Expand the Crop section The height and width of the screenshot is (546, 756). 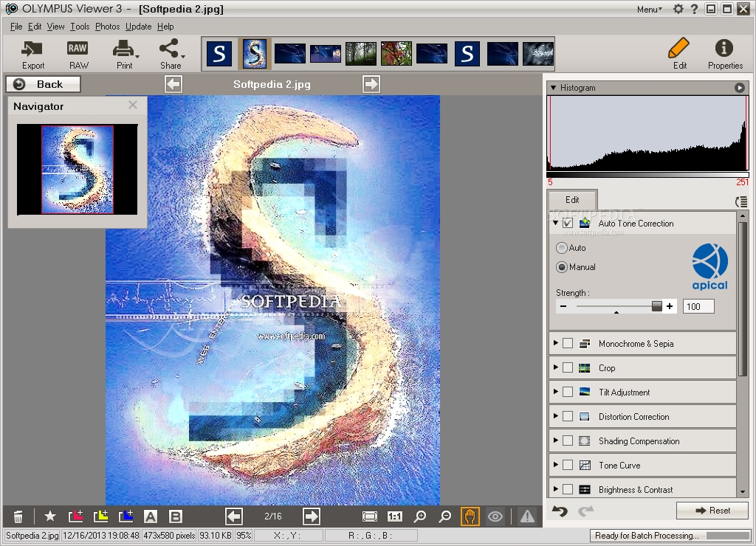[x=556, y=367]
